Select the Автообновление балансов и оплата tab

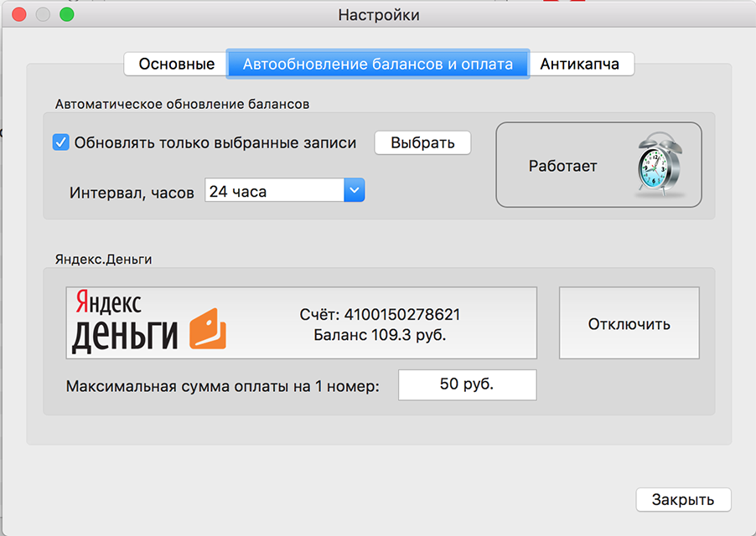(377, 63)
